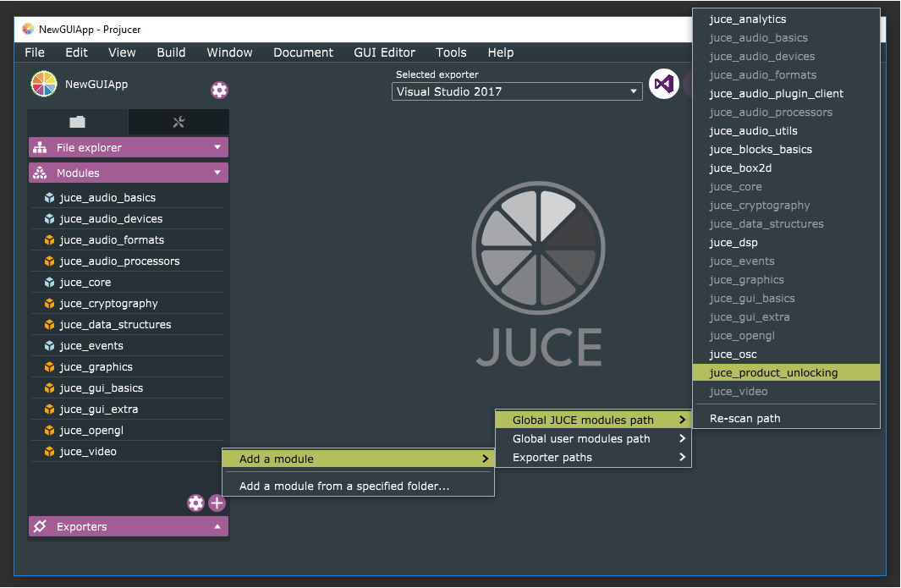
Task: Add the juce_dsp module
Action: point(786,243)
